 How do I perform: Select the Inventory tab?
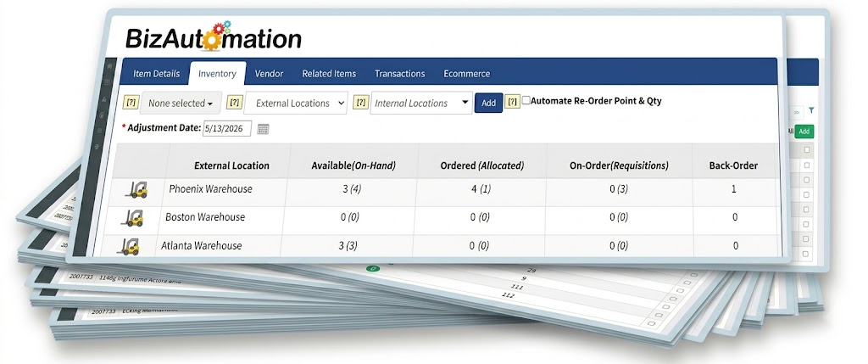217,73
